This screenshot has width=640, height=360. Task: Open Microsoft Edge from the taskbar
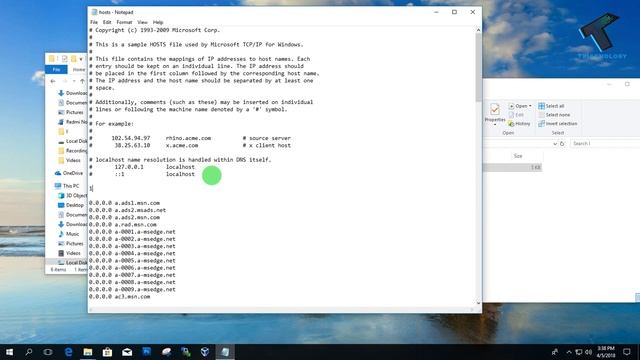68,352
